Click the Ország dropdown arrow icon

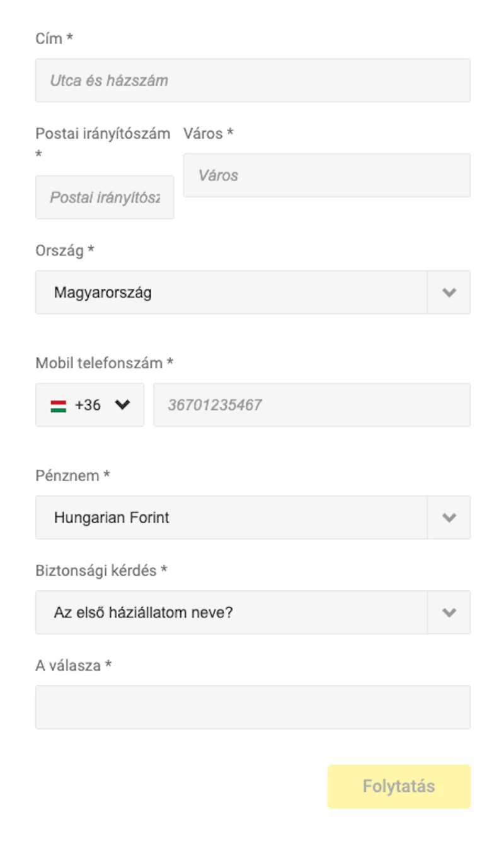(x=449, y=293)
